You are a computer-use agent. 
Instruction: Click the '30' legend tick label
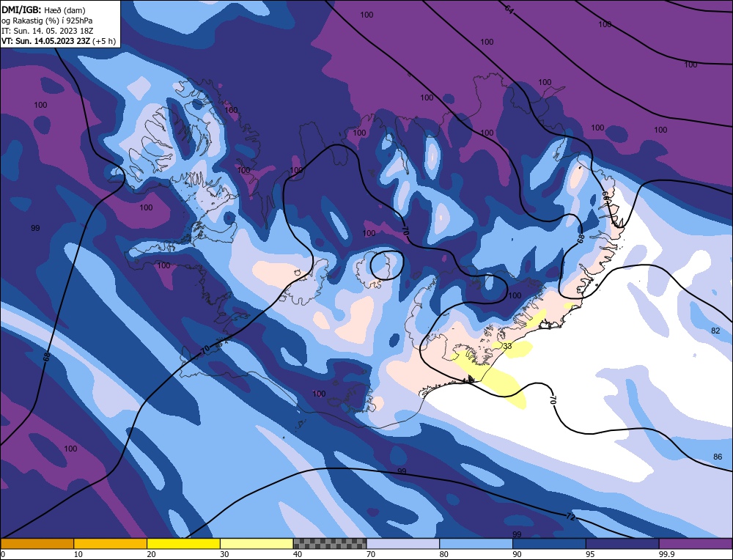[224, 554]
